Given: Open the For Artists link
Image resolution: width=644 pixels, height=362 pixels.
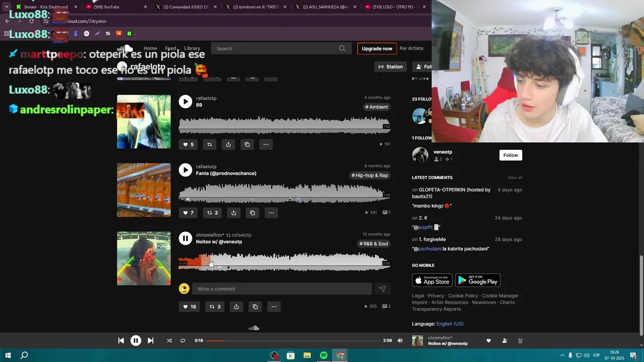Looking at the screenshot, I should click(x=412, y=48).
